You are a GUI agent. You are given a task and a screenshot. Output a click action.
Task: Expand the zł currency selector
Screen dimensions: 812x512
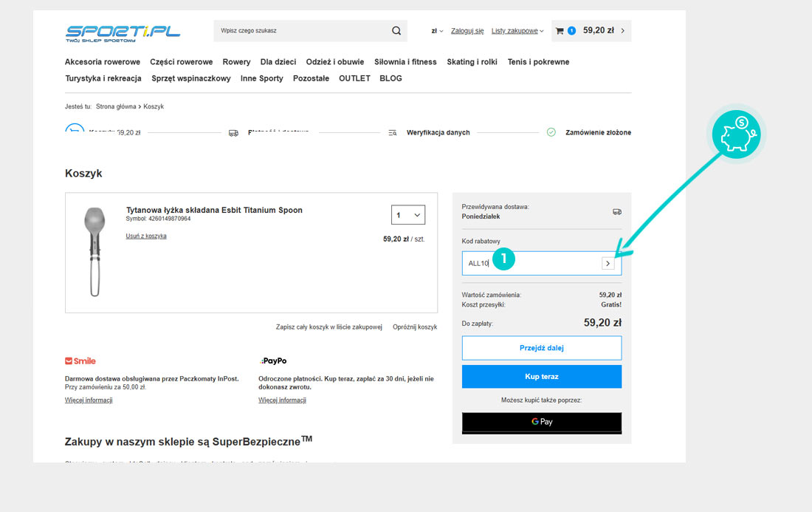(x=437, y=31)
